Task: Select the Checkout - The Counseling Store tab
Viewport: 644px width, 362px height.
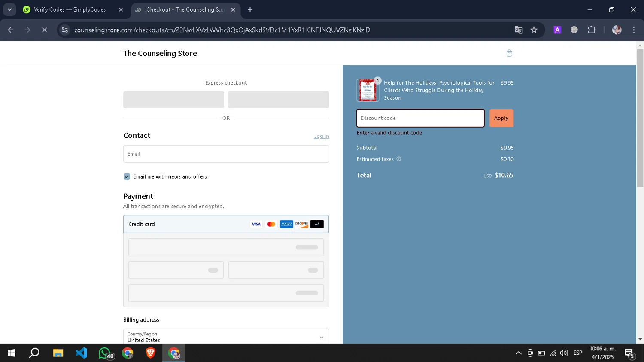Action: coord(185,9)
